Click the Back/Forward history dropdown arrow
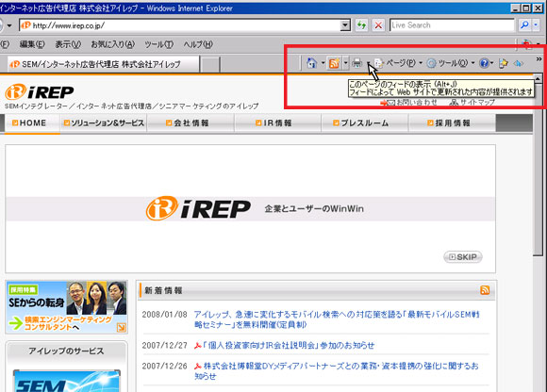This screenshot has height=392, width=547. [x=9, y=25]
